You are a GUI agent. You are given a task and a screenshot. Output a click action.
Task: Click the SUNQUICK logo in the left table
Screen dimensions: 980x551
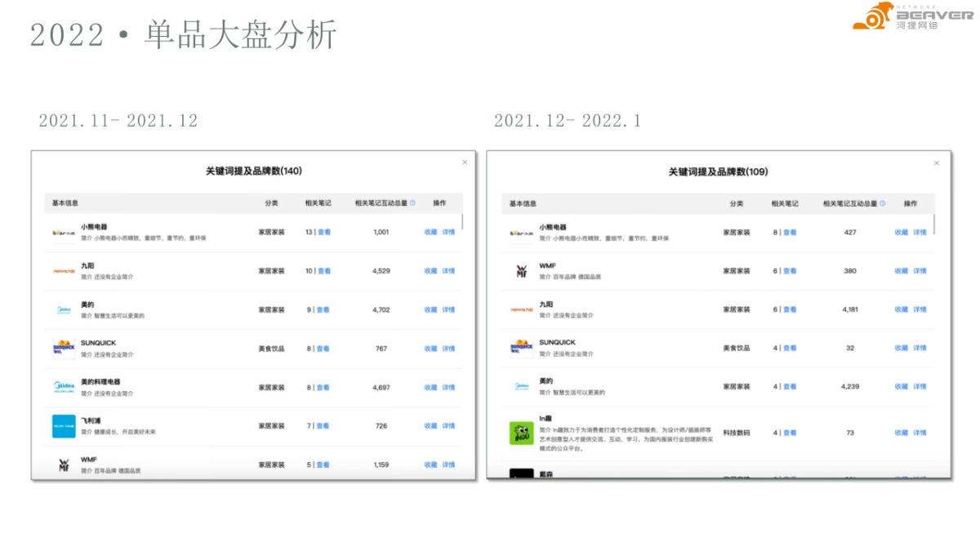click(64, 348)
